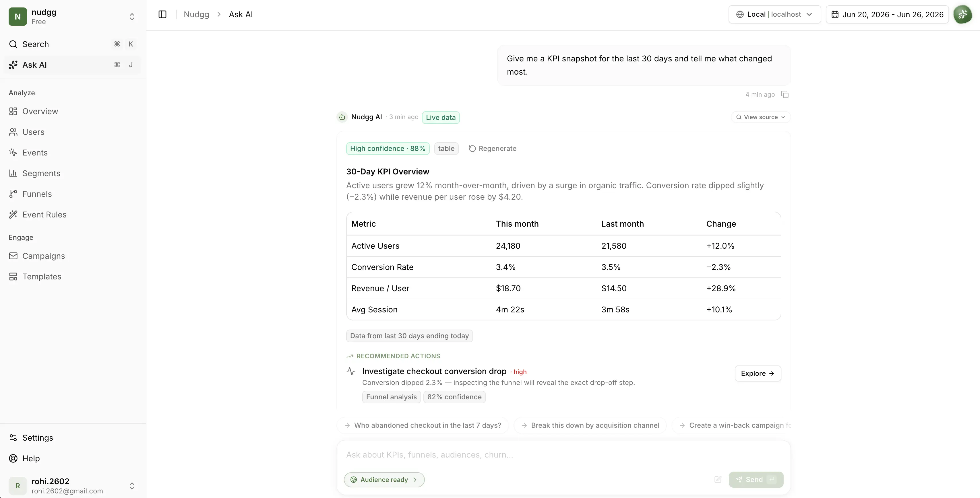The image size is (980, 498).
Task: Go to Overview page
Action: pyautogui.click(x=72, y=111)
